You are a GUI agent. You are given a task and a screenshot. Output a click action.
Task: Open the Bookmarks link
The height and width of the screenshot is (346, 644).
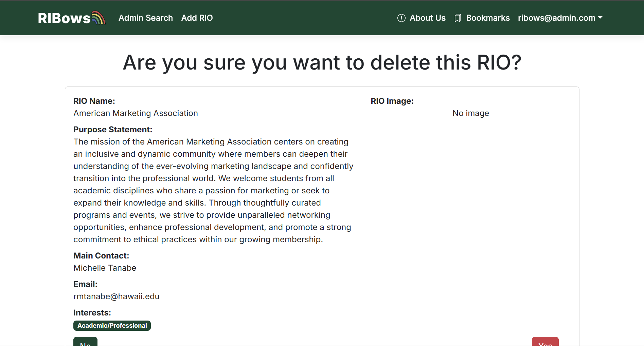click(x=487, y=18)
